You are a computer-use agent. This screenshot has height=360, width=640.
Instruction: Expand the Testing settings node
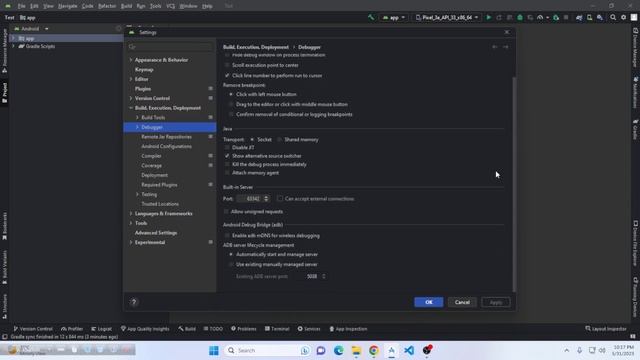137,194
